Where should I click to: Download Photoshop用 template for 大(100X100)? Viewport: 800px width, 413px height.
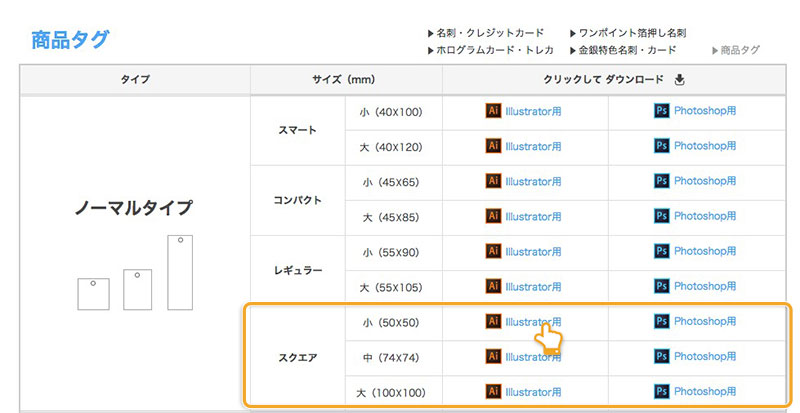[x=705, y=392]
